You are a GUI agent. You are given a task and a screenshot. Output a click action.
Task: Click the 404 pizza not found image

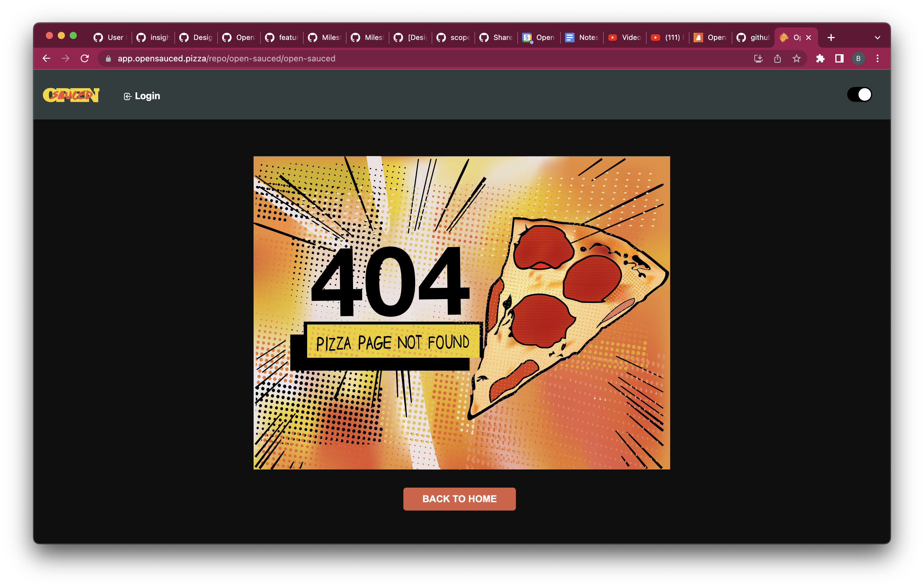462,313
